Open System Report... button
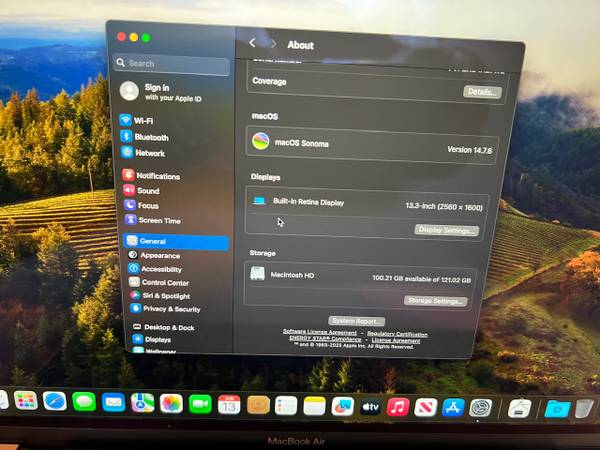The width and height of the screenshot is (600, 450). (356, 321)
